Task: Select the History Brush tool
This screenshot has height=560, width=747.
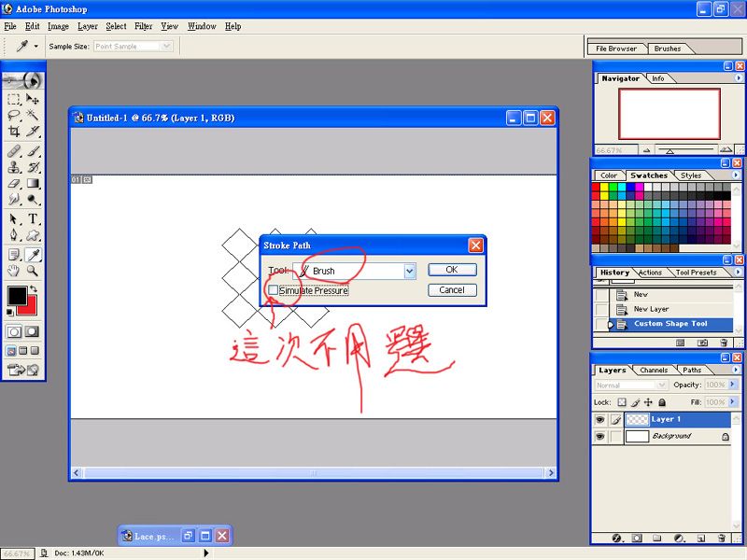Action: coord(33,167)
